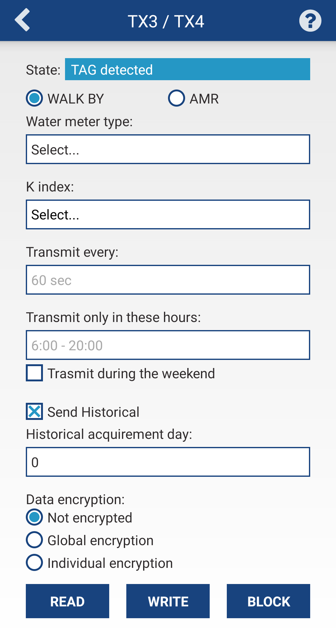Click the Send Historical label text
This screenshot has height=644, width=336.
[93, 412]
